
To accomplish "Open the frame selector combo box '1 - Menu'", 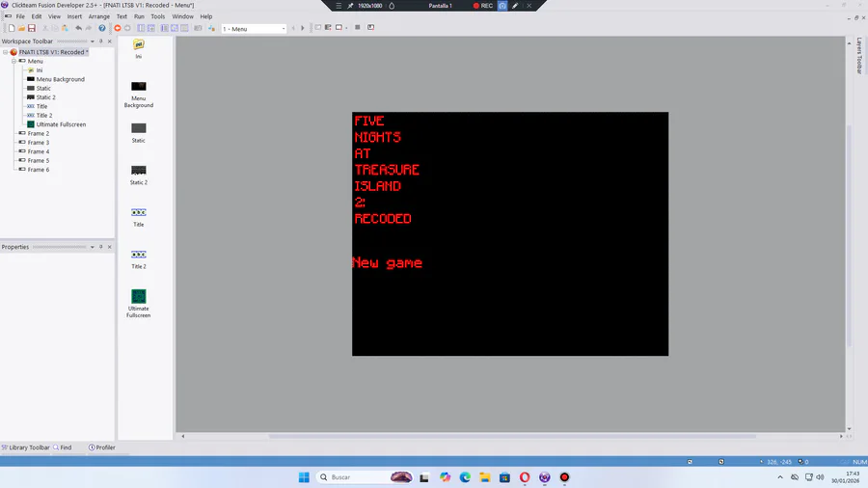I will [x=254, y=29].
